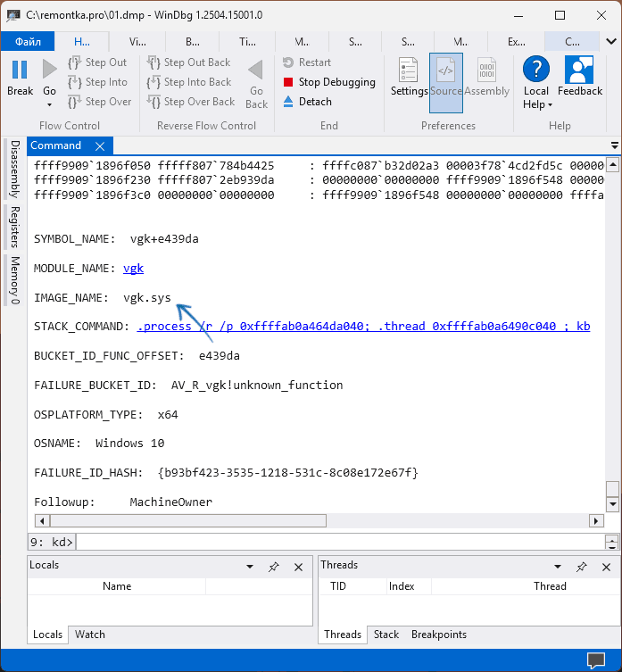Image resolution: width=622 pixels, height=672 pixels.
Task: Click the vgk.sys image name text
Action: point(147,297)
